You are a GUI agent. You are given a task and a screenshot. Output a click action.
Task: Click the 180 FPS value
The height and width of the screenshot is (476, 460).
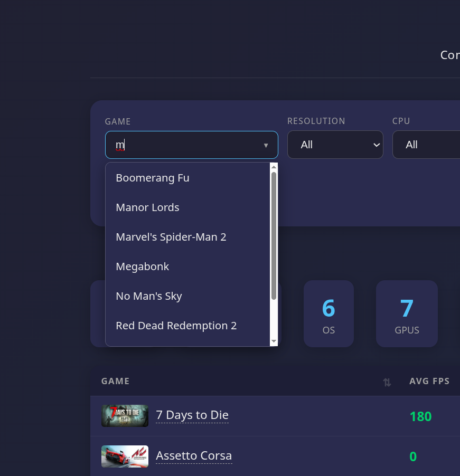pyautogui.click(x=420, y=416)
